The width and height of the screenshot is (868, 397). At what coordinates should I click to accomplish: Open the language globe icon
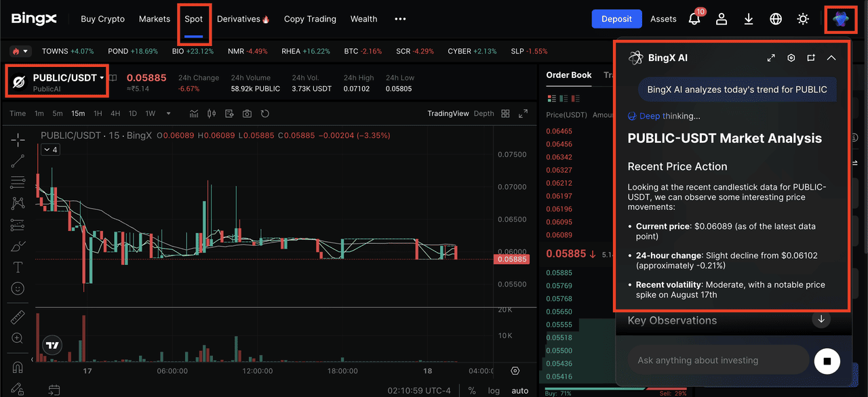[x=776, y=19]
